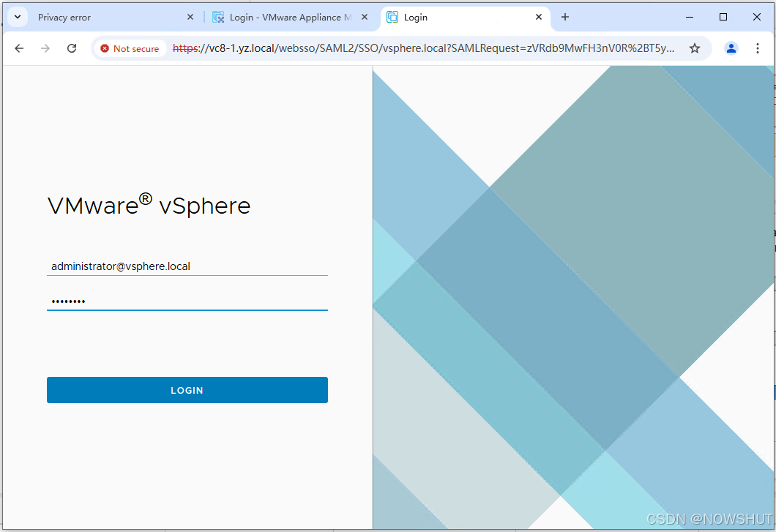This screenshot has height=532, width=776.
Task: Open the Not secure site info badge
Action: (130, 48)
